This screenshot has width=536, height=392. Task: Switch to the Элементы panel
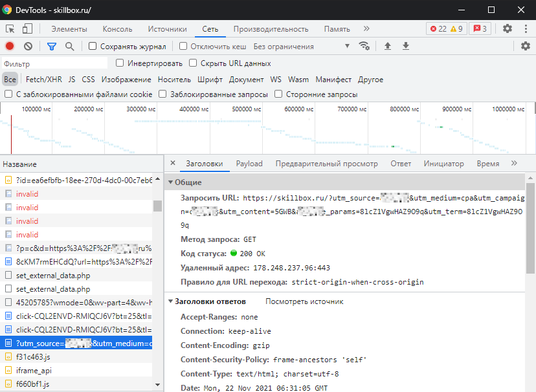click(x=69, y=29)
